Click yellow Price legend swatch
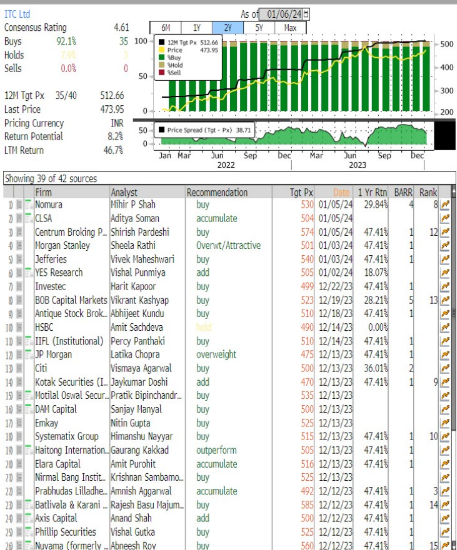This screenshot has height=550, width=457. click(162, 50)
